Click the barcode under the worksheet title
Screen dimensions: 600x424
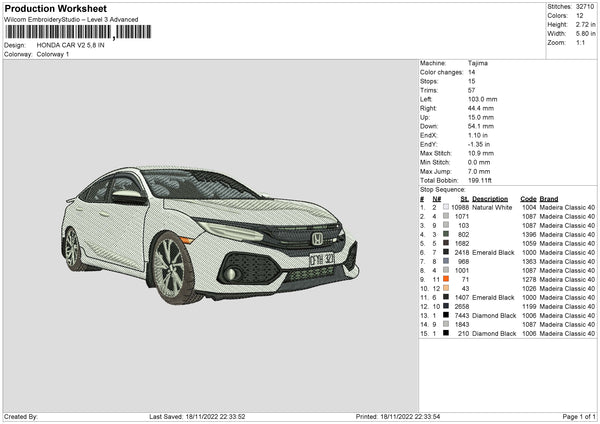click(x=59, y=32)
